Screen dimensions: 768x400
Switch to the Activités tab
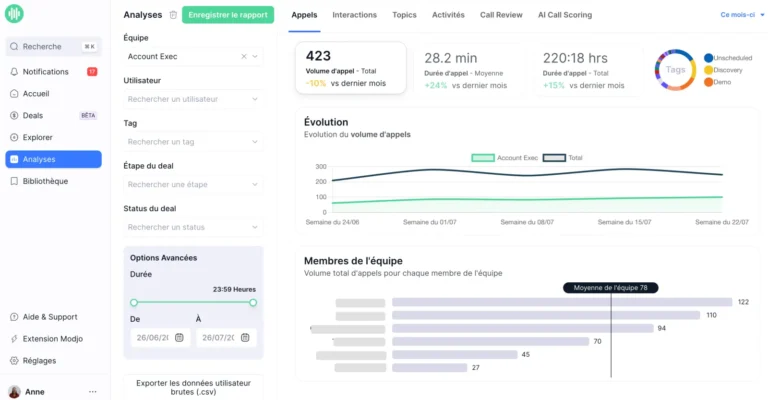coord(448,15)
